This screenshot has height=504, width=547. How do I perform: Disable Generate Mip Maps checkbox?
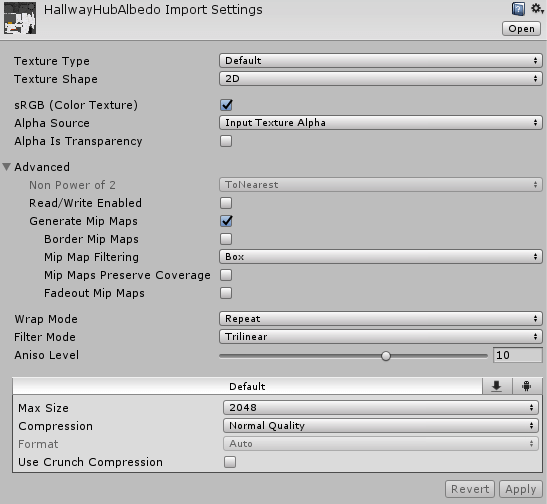pos(226,221)
